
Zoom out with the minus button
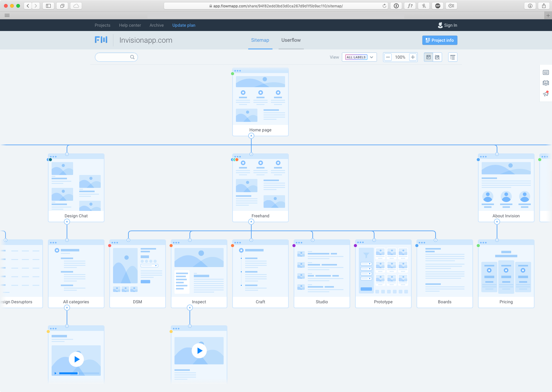click(x=388, y=57)
